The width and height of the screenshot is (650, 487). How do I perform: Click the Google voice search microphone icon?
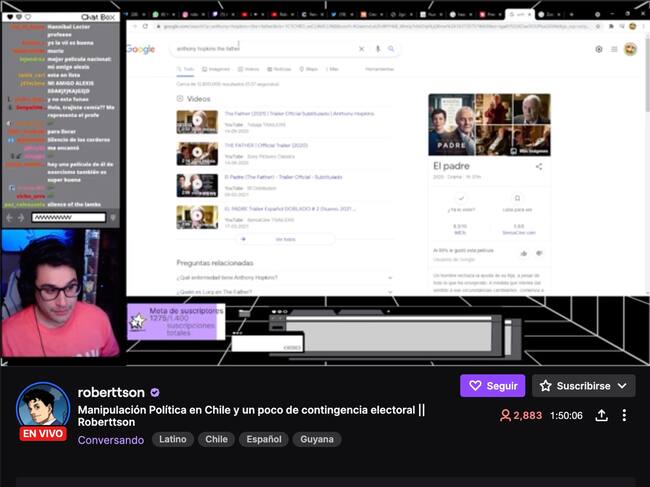click(378, 49)
